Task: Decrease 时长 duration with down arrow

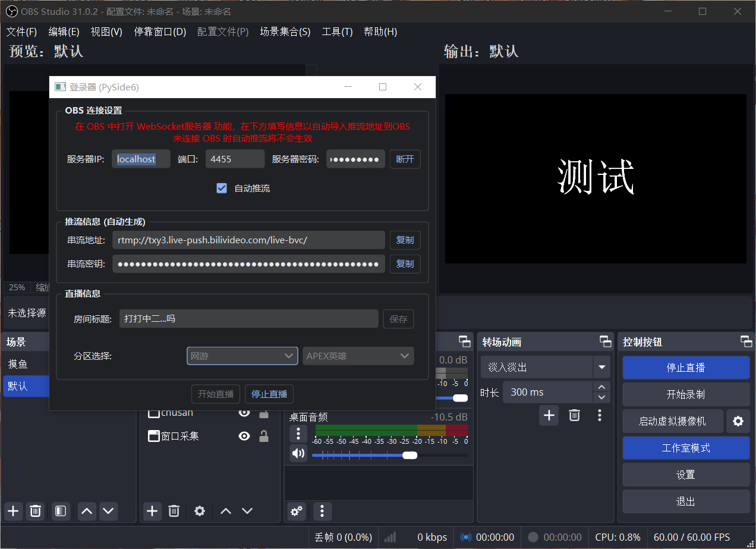Action: click(602, 397)
